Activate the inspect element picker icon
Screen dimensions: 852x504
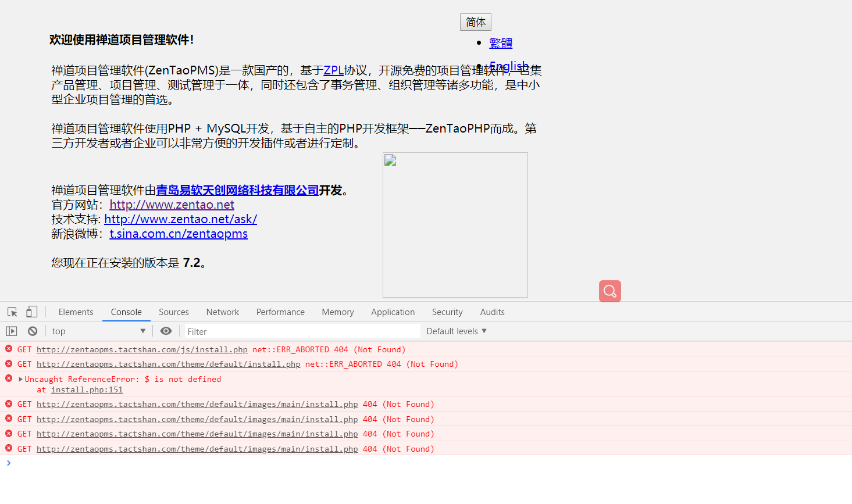[x=12, y=312]
